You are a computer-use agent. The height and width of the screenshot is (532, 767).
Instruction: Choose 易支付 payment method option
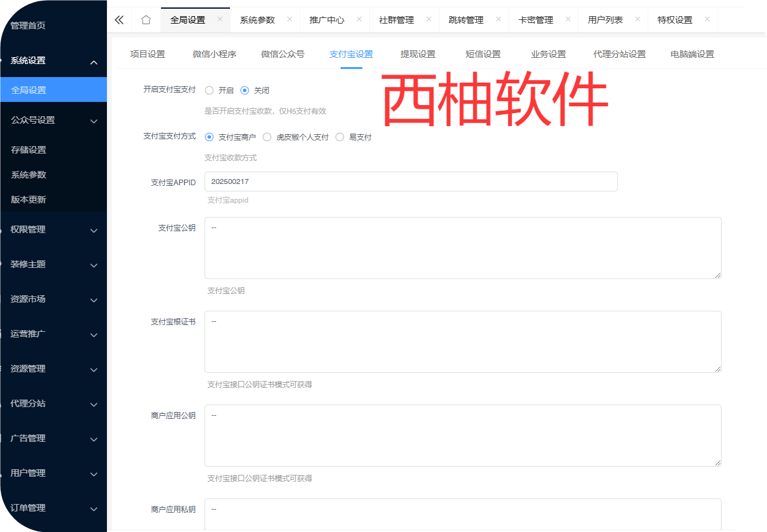[x=340, y=137]
